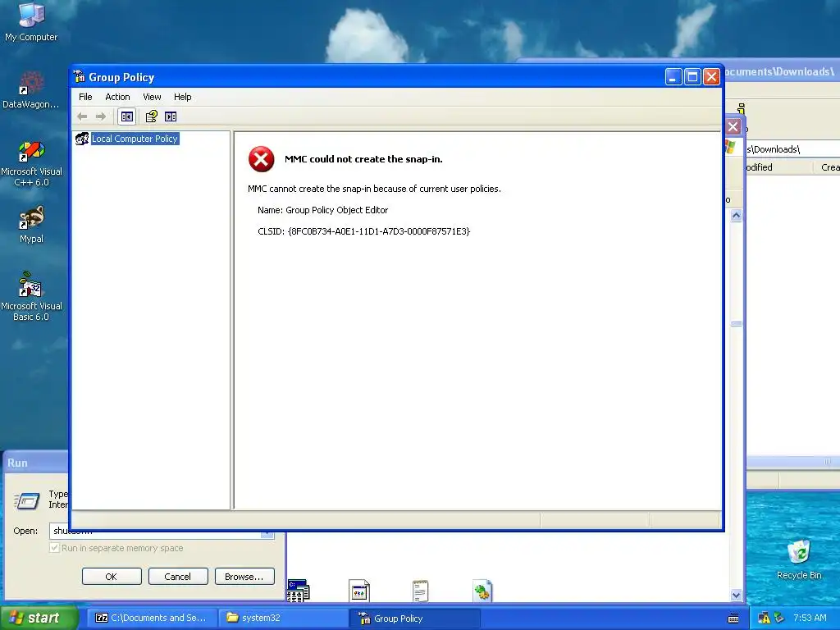Click the on-screen keyboard tray icon
This screenshot has height=630, width=840.
coord(733,619)
